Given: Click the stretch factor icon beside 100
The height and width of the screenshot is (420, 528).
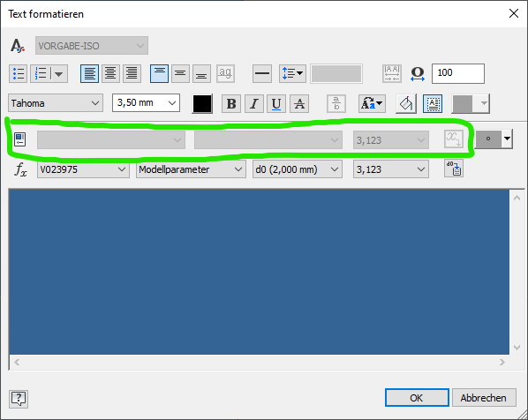Looking at the screenshot, I should (418, 73).
